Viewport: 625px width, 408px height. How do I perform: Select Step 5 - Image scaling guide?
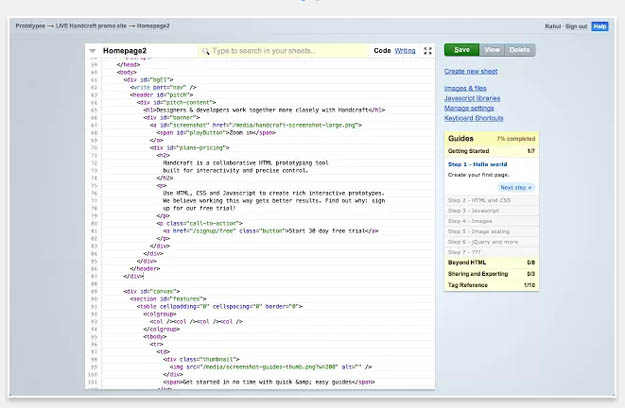(491, 231)
